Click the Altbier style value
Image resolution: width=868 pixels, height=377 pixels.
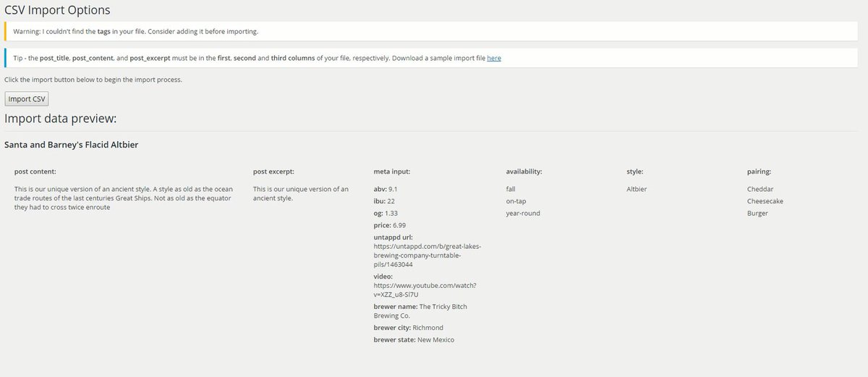tap(637, 189)
